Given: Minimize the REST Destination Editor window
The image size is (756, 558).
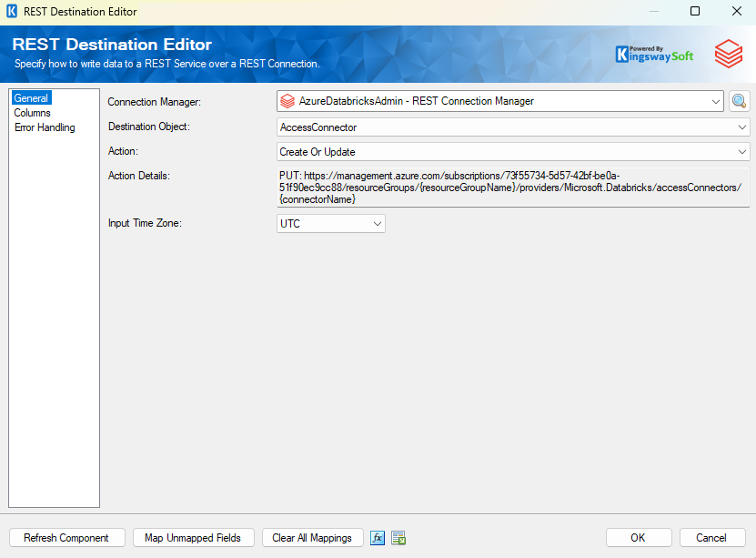Looking at the screenshot, I should [x=654, y=11].
